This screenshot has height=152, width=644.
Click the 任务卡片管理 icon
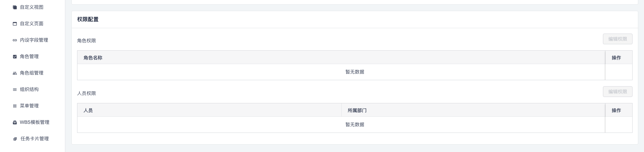(x=15, y=139)
